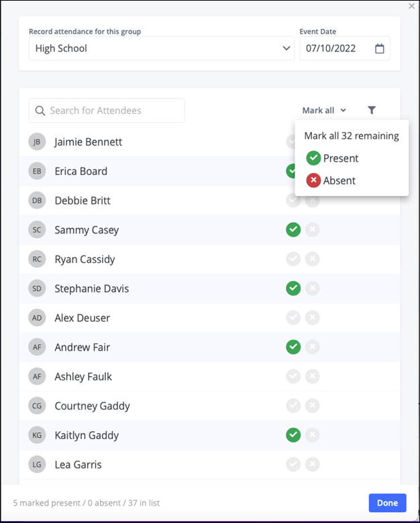Mark Courtney Gaddy as present
420x523 pixels.
pyautogui.click(x=293, y=406)
